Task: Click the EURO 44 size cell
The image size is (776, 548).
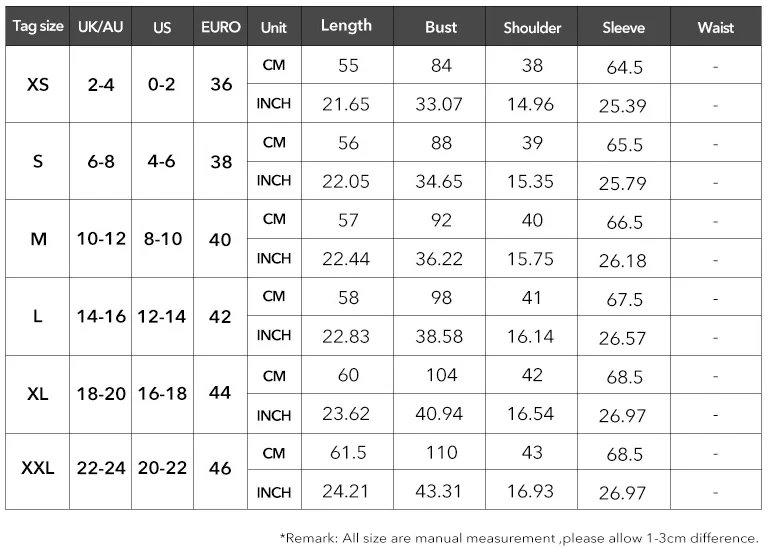Action: (220, 394)
